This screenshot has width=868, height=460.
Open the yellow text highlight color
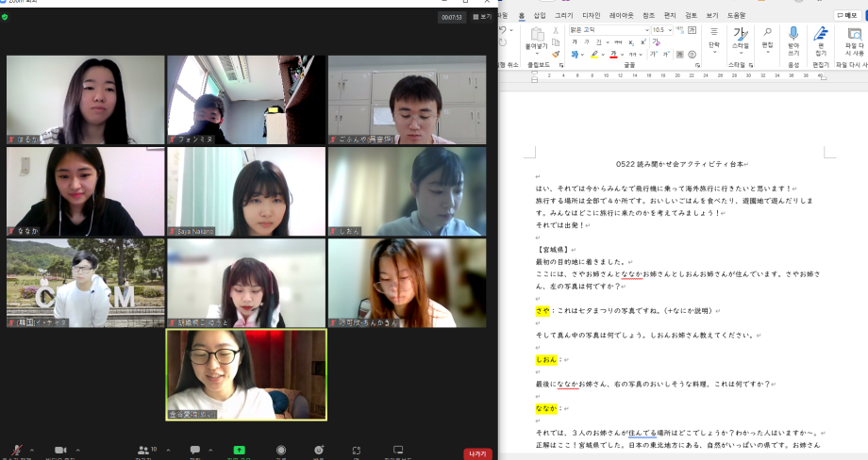(594, 55)
